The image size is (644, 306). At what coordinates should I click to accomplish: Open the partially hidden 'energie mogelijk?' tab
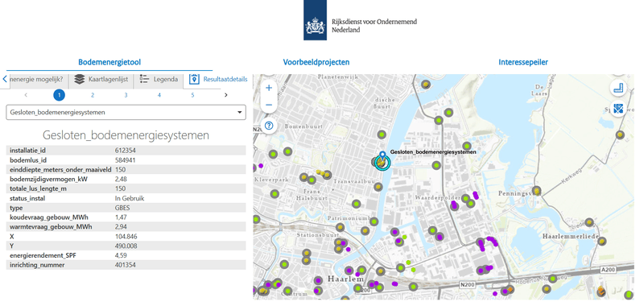click(x=36, y=79)
